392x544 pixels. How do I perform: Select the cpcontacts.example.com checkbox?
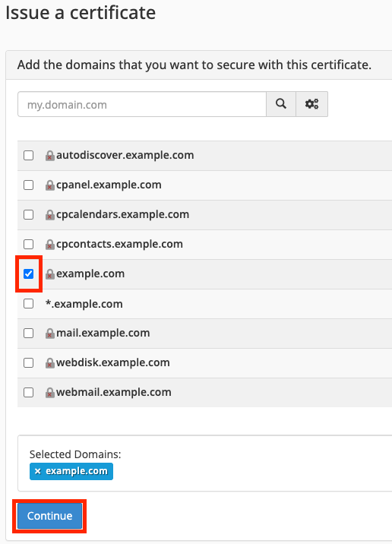(28, 244)
